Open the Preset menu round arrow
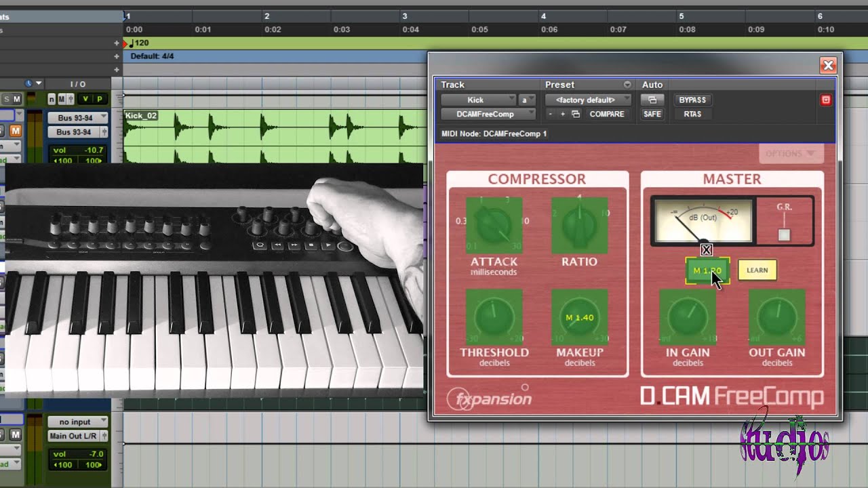 (627, 85)
